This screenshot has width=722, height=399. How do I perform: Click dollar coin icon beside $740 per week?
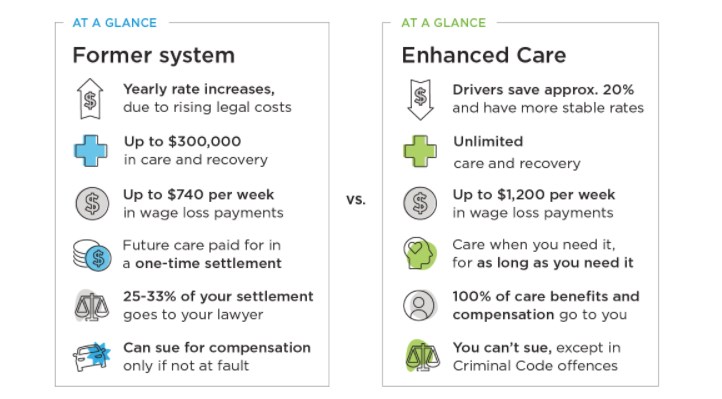tap(93, 203)
